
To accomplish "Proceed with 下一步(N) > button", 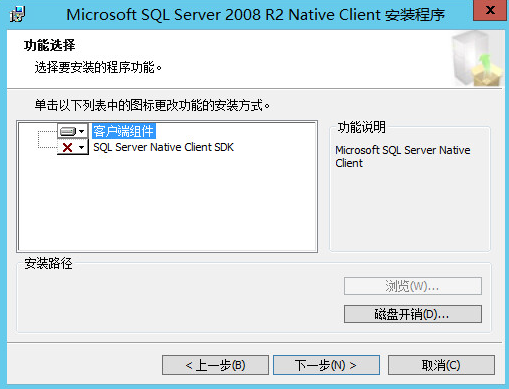I will coord(326,365).
